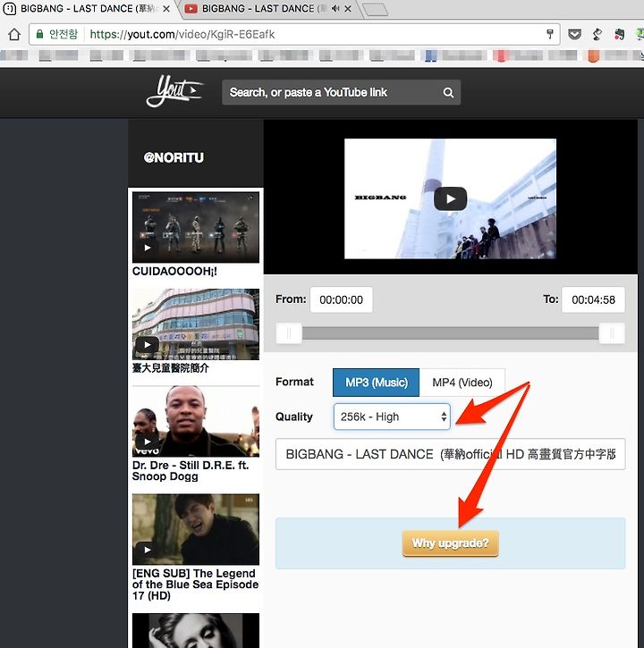Switch to the first BIGBANG - LAST DANCE tab
This screenshot has width=644, height=648.
88,8
